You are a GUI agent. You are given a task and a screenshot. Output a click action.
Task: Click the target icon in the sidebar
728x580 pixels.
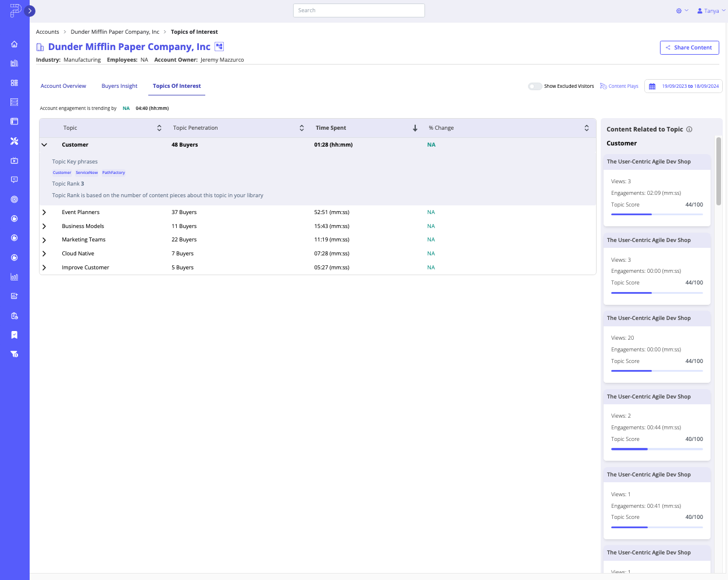pos(14,199)
